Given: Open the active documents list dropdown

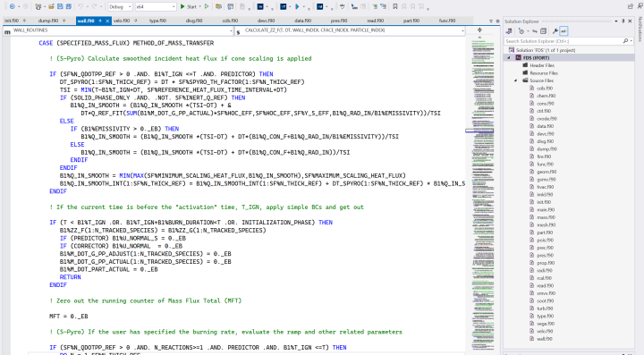Looking at the screenshot, I should tap(491, 21).
